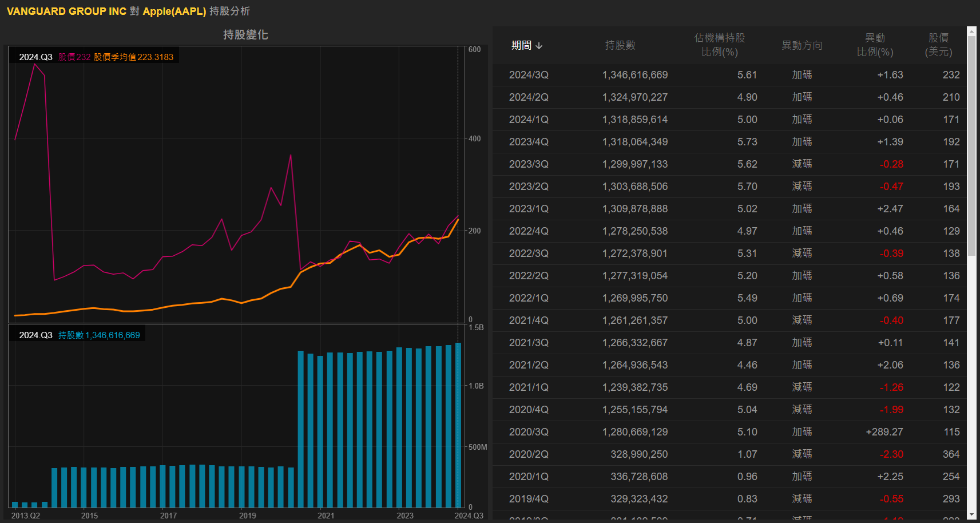
Task: Select the 2024/3Q period row
Action: click(729, 75)
